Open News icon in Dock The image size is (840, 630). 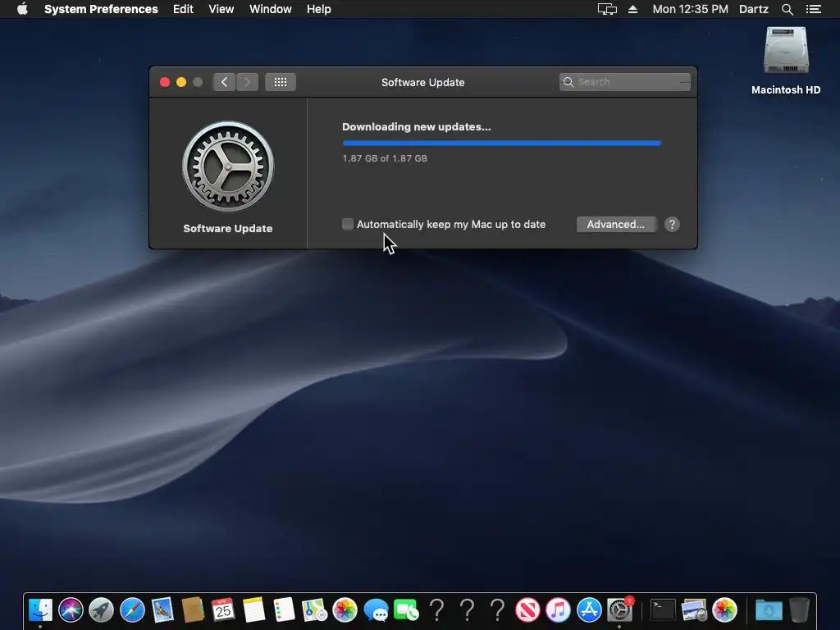[527, 609]
